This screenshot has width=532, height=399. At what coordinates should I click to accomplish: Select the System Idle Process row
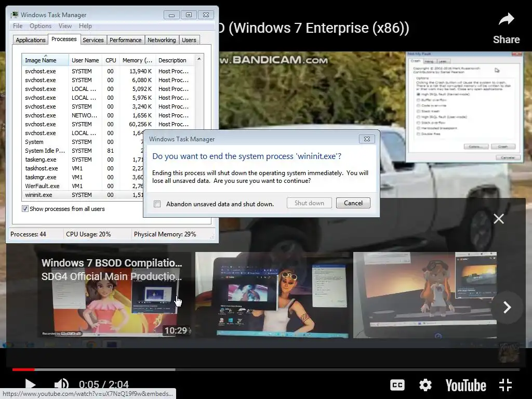coord(83,151)
